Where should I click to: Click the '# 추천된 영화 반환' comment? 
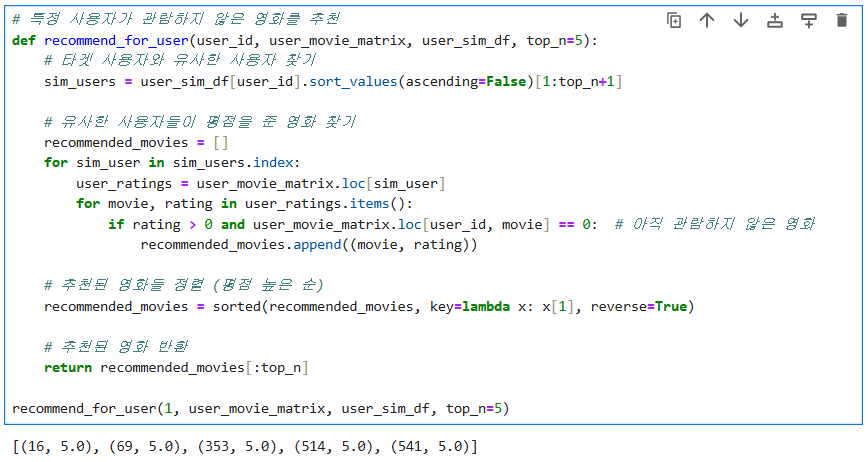coord(116,347)
